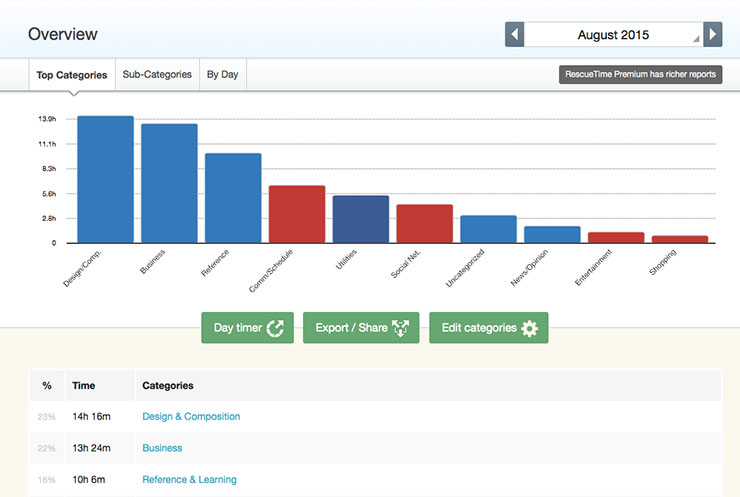740x497 pixels.
Task: Click RescueTime Premium richer reports banner
Action: point(640,75)
